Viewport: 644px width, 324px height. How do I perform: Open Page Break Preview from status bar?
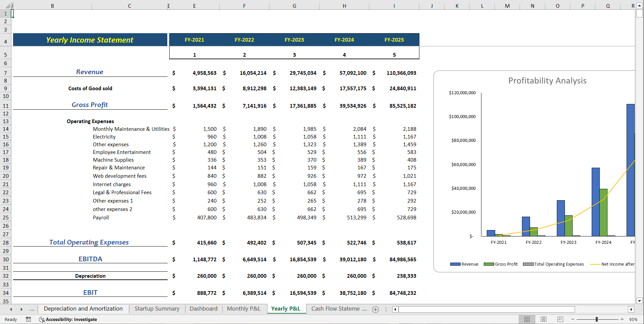[560, 319]
